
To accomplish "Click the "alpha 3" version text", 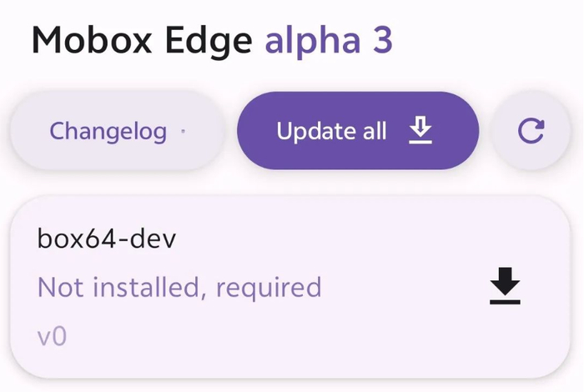I will click(x=329, y=40).
